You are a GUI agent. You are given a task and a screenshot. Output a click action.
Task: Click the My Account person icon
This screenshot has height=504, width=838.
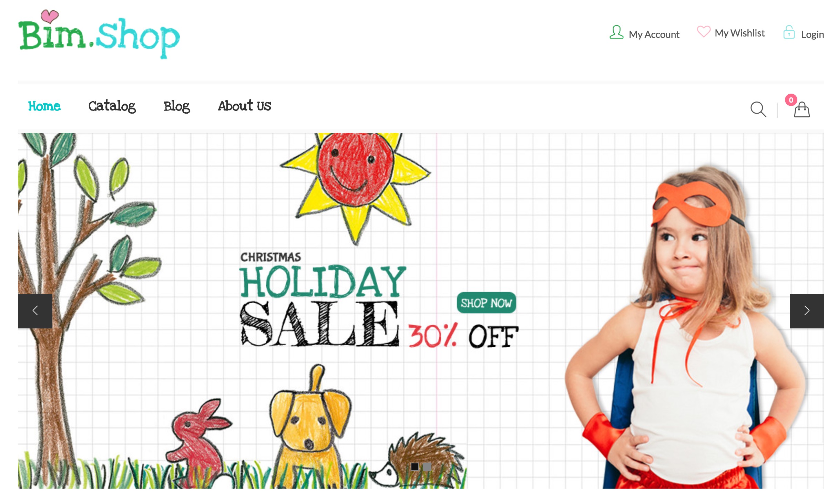coord(616,32)
